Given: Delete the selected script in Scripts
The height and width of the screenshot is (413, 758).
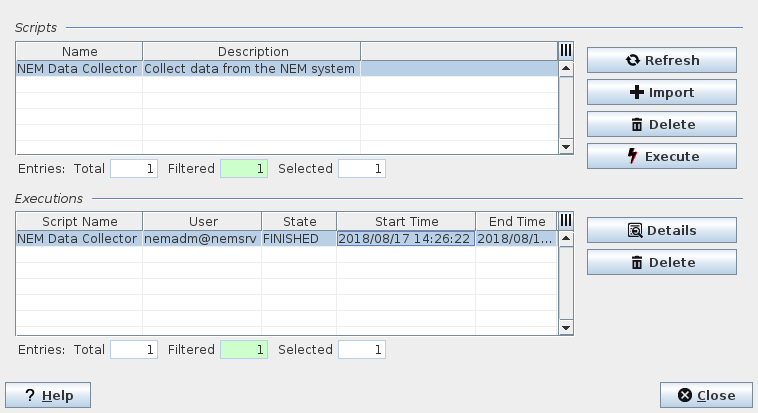Looking at the screenshot, I should point(661,124).
